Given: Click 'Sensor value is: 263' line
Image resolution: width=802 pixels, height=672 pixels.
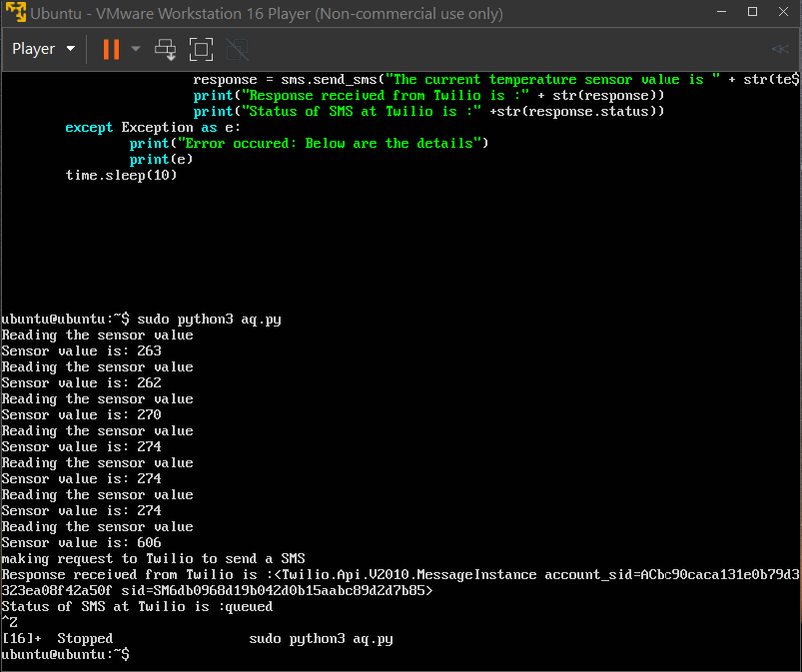Looking at the screenshot, I should [x=81, y=350].
